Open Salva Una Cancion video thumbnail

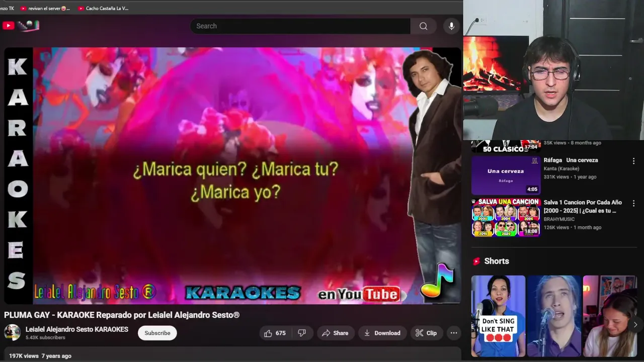[506, 217]
